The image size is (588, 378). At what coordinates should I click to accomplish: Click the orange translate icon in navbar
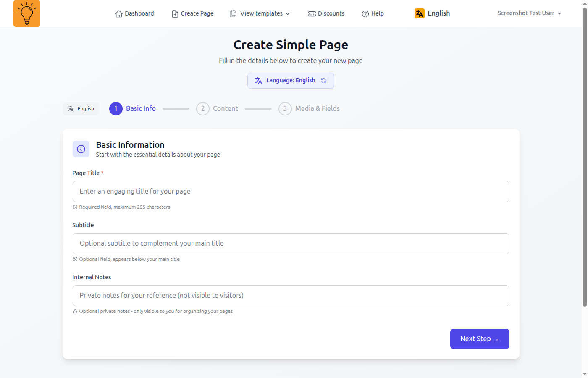coord(420,13)
